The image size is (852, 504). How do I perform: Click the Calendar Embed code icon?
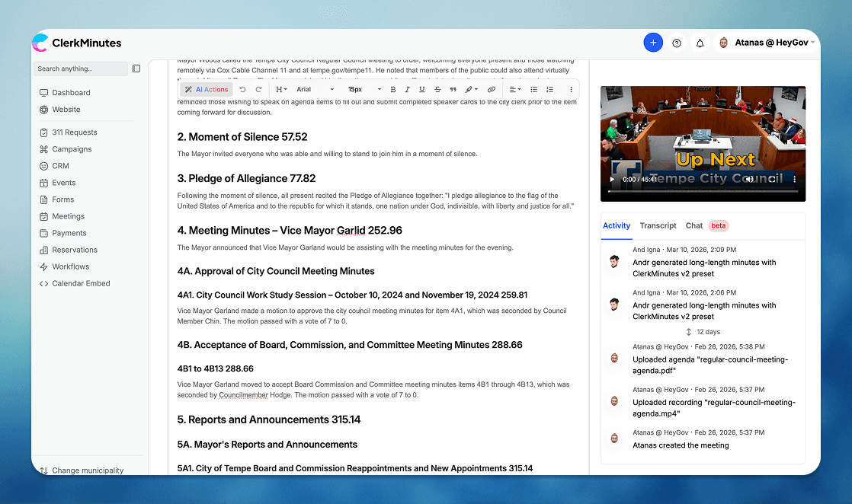click(43, 284)
